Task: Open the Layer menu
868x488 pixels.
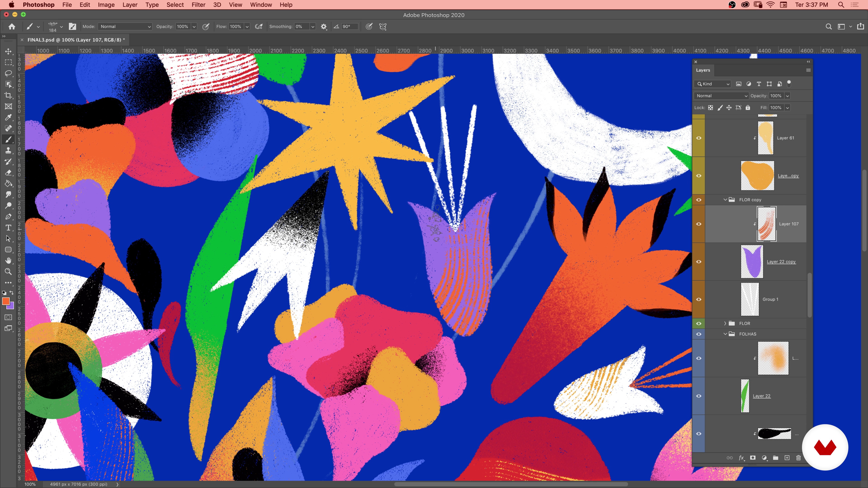Action: (130, 5)
